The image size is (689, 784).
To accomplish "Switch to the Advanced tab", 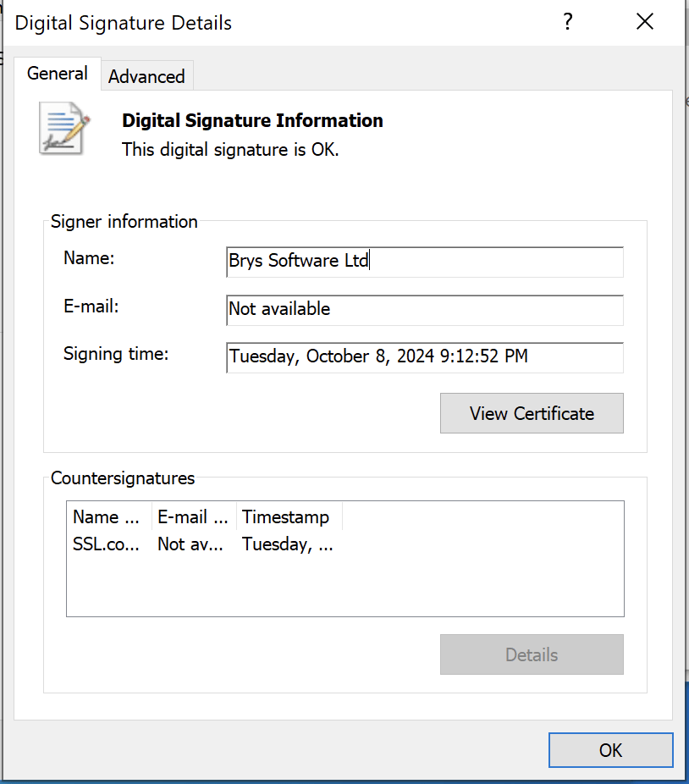I will [x=147, y=76].
